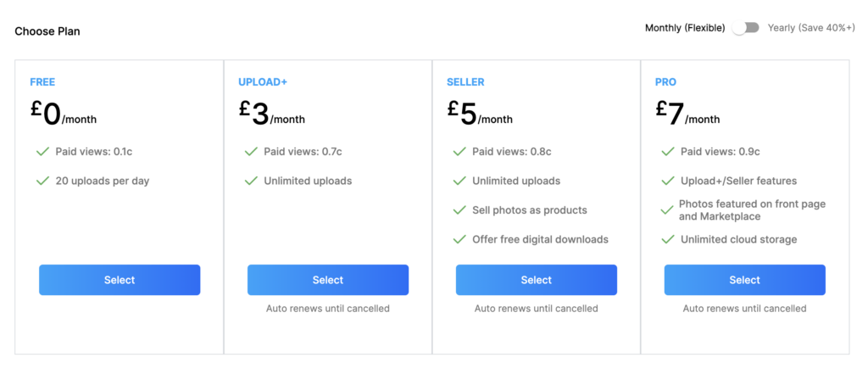The height and width of the screenshot is (374, 868).
Task: Select the SELLER plan button
Action: [537, 280]
